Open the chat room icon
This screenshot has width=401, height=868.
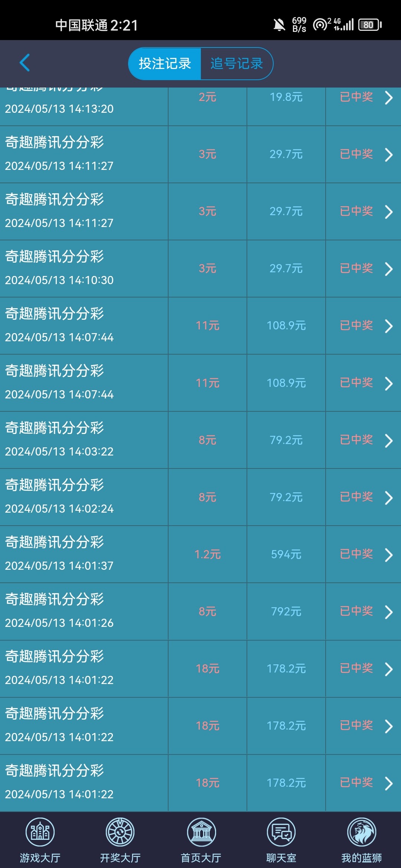pyautogui.click(x=281, y=832)
